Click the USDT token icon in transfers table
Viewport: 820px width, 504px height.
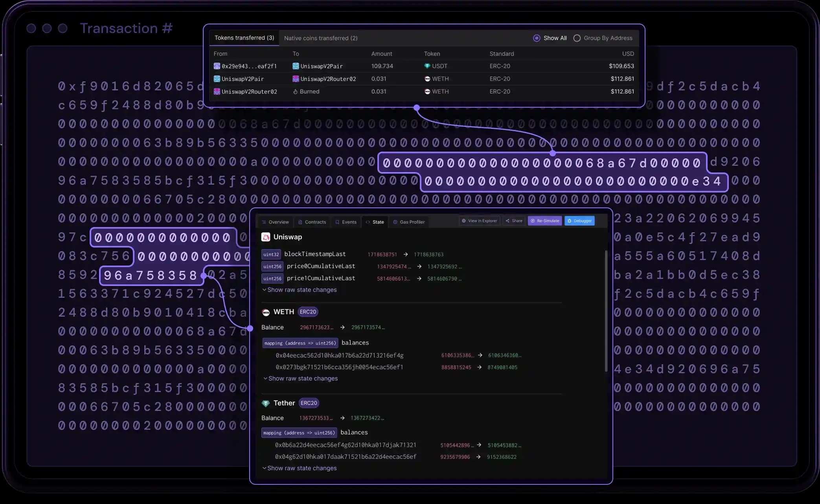click(x=427, y=66)
